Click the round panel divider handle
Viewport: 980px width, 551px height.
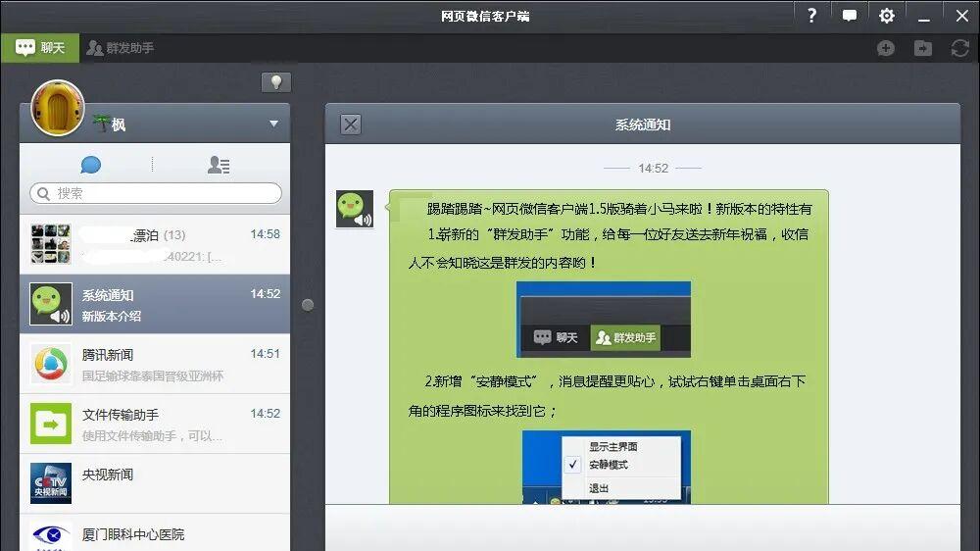point(308,305)
